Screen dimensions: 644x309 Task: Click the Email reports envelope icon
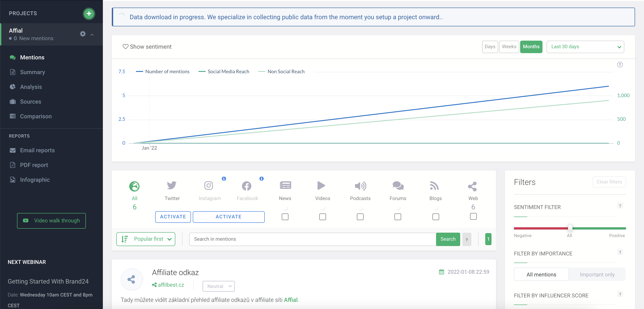pyautogui.click(x=13, y=150)
